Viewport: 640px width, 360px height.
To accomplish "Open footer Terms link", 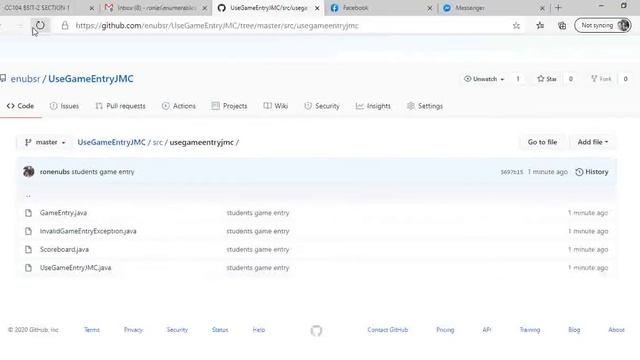I will [92, 330].
